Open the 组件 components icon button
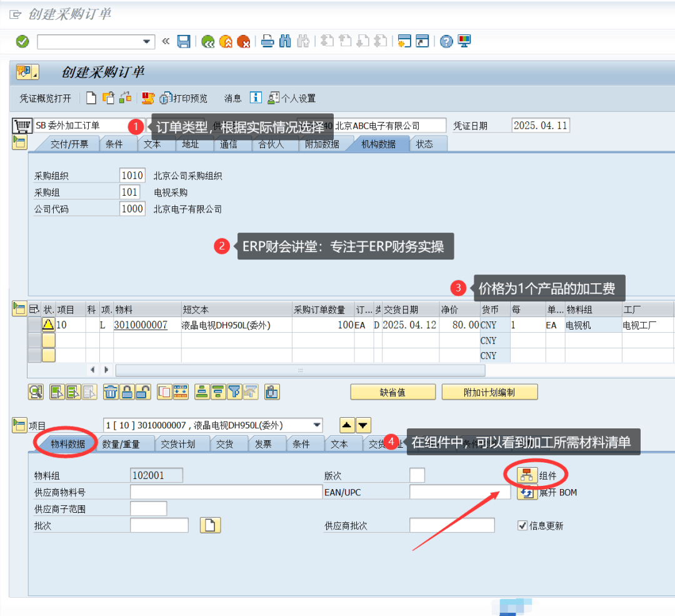Image resolution: width=675 pixels, height=616 pixels. 527,475
